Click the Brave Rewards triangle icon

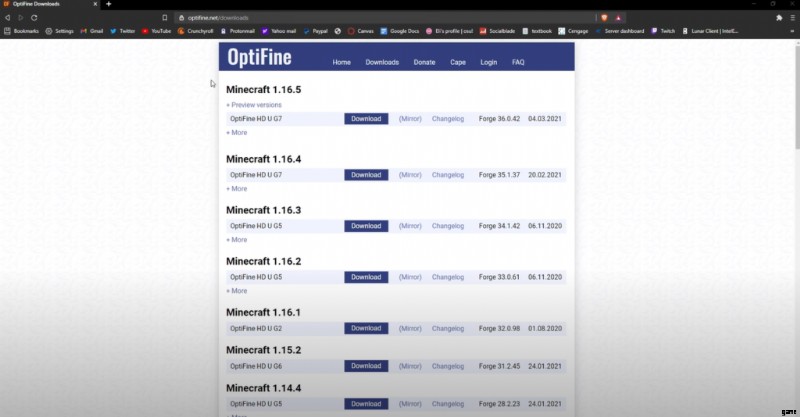(x=618, y=18)
